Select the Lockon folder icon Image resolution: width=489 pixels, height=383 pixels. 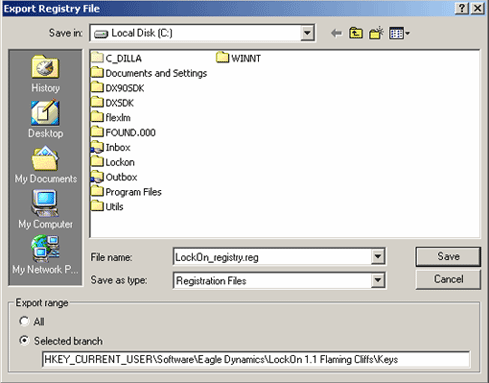tap(97, 161)
